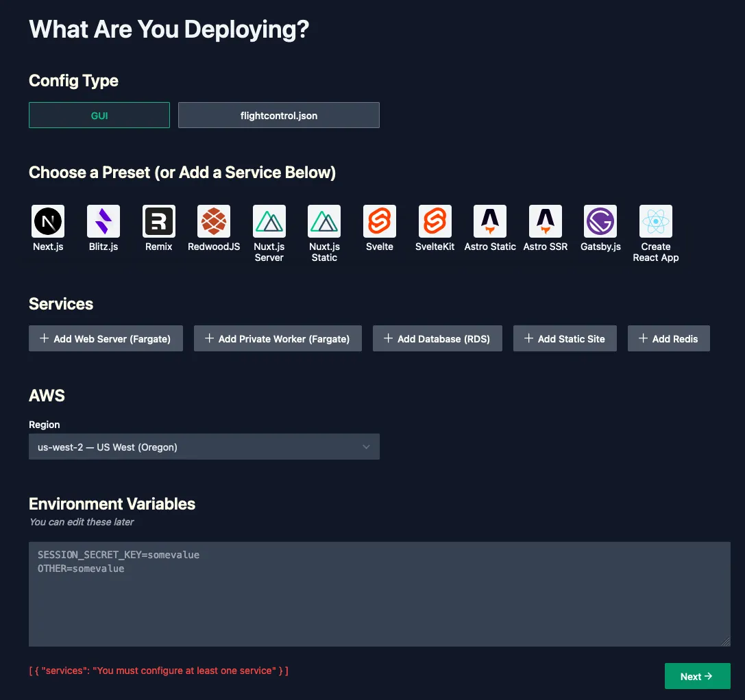The image size is (745, 700).
Task: Click the Next button to continue
Action: point(697,676)
